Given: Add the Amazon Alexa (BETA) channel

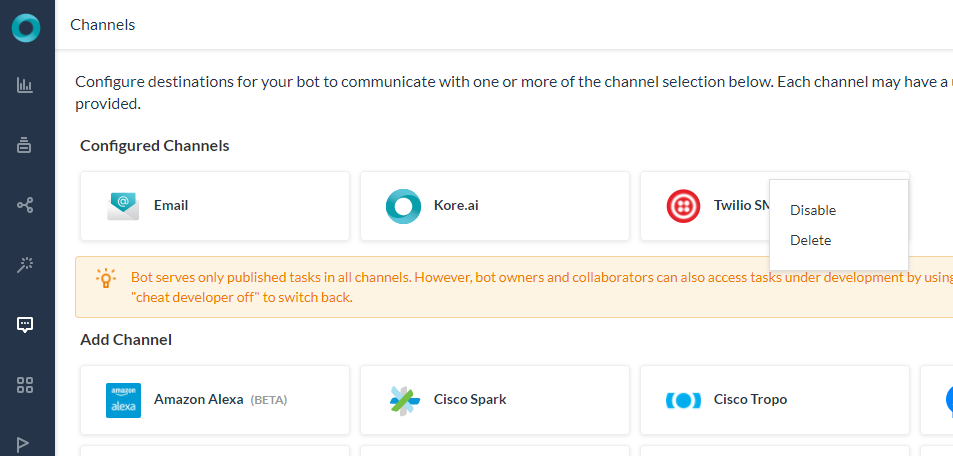Looking at the screenshot, I should coord(214,400).
